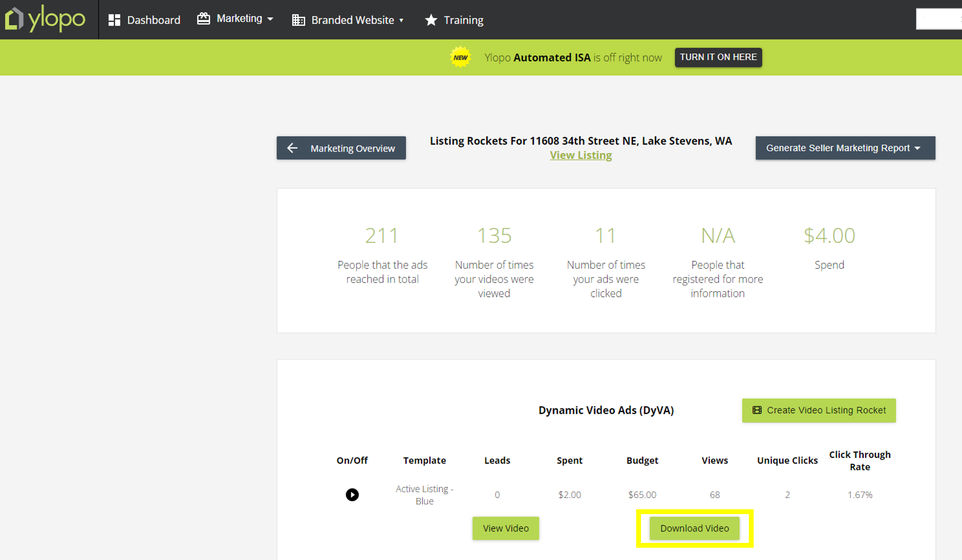Open the View Listing link

coord(581,155)
